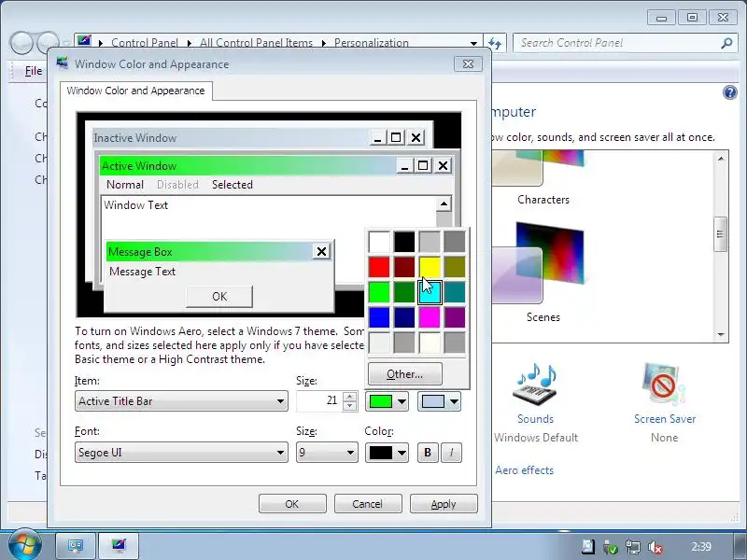
Task: Click the item Size field showing 21
Action: point(319,401)
